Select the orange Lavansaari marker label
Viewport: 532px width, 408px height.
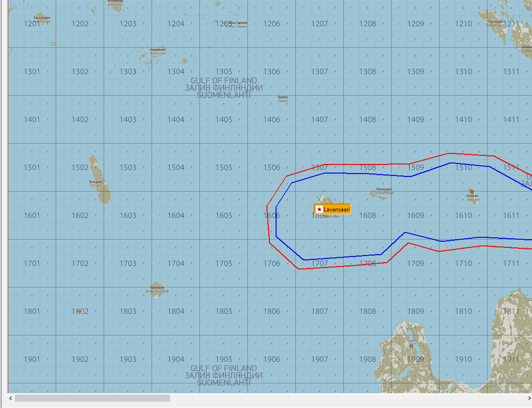click(336, 210)
